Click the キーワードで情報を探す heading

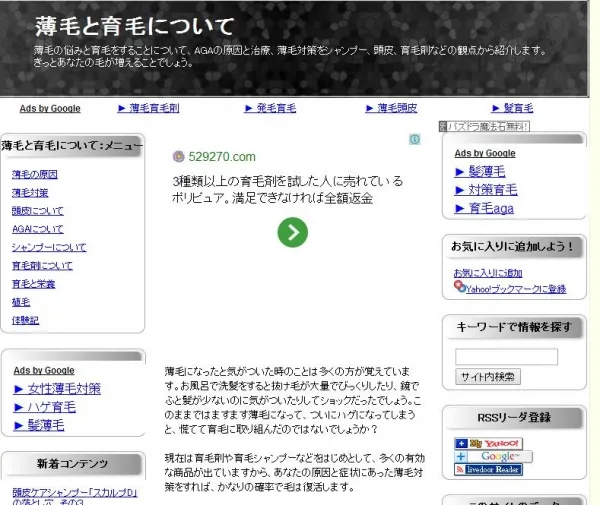[514, 327]
